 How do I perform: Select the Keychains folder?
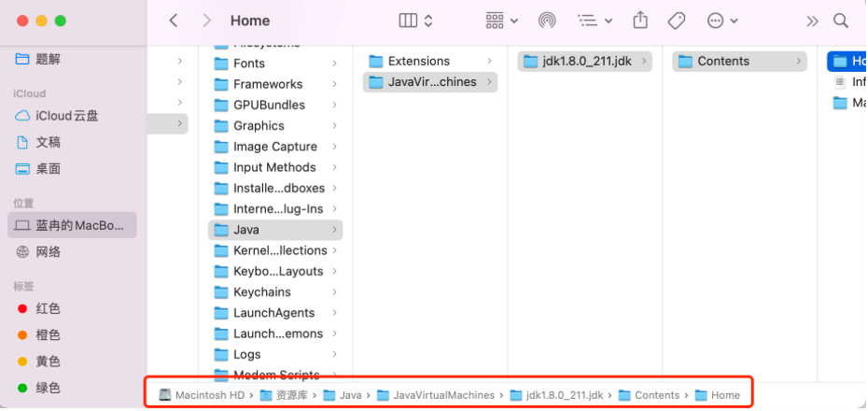tap(275, 292)
